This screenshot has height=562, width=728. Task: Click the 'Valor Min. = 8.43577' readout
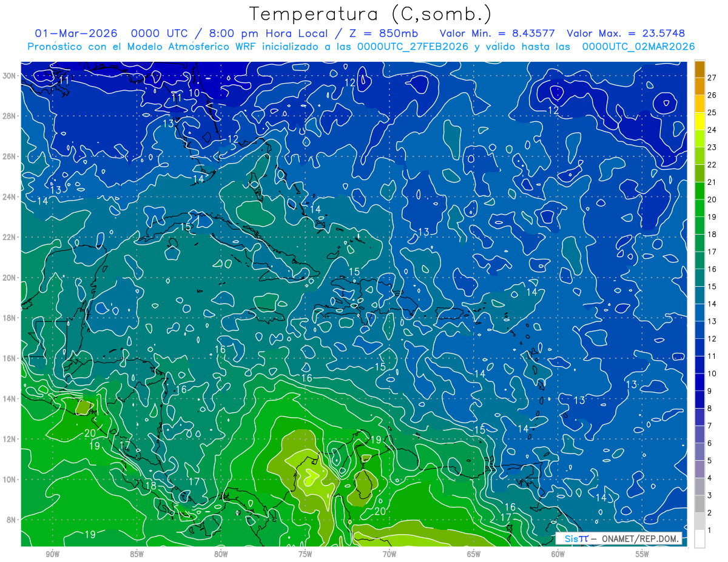pos(497,33)
